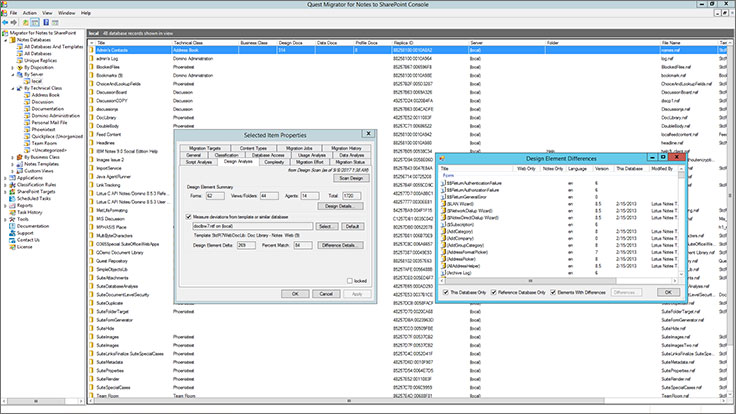Expand the Notes Templates node

tap(13, 164)
